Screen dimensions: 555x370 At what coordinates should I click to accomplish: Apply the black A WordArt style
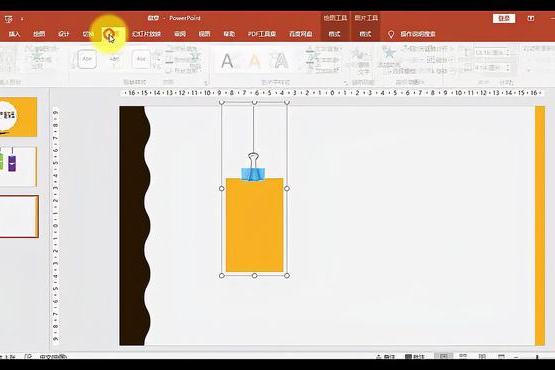[x=227, y=61]
